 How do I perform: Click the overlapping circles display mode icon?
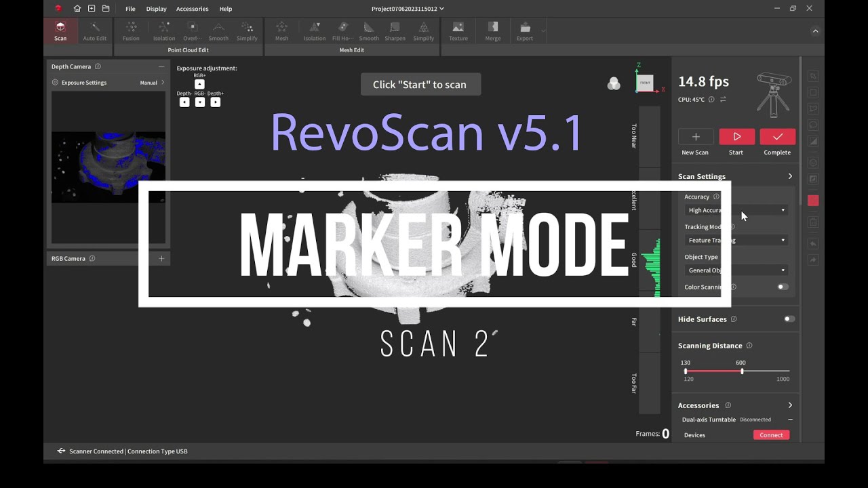(614, 84)
